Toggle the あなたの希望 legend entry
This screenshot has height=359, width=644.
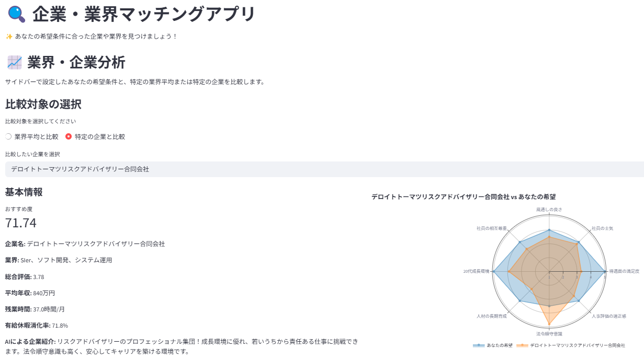(492, 345)
